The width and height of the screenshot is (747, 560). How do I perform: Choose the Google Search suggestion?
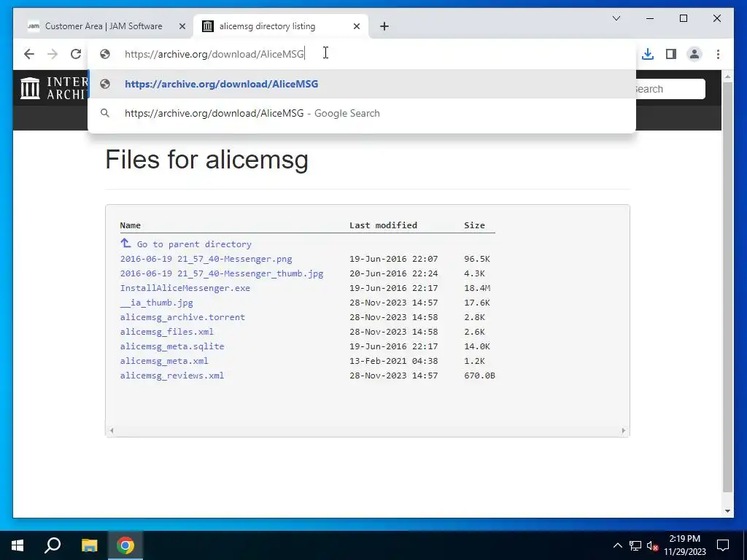click(362, 113)
